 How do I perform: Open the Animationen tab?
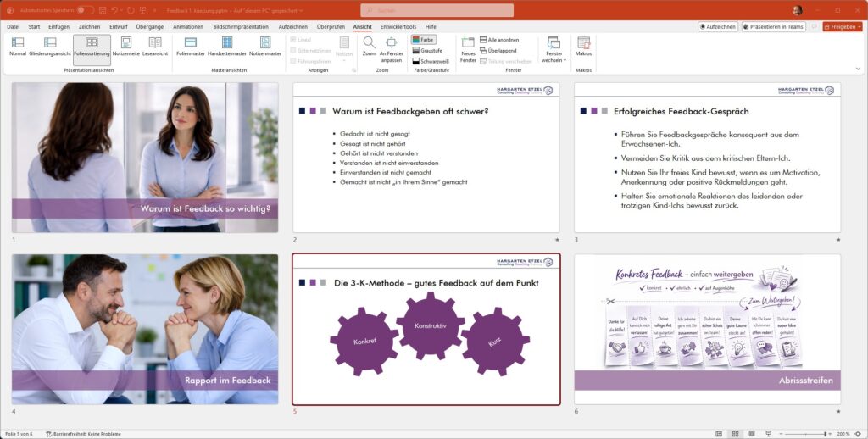188,26
